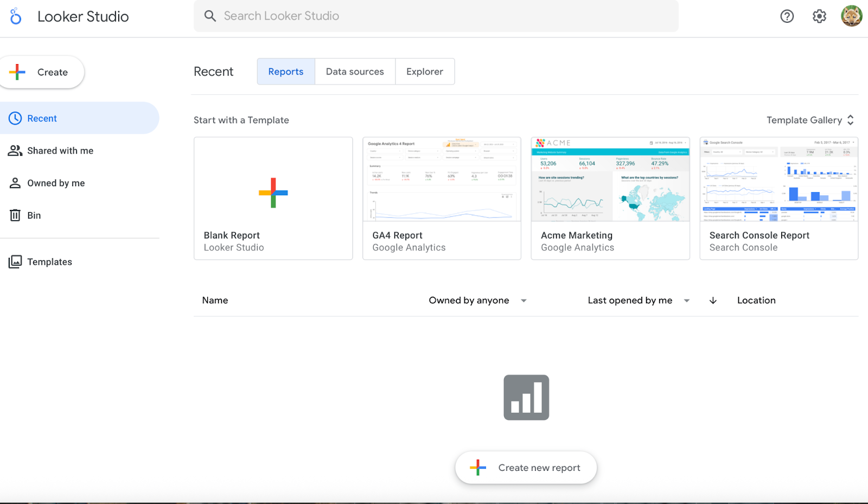Click the Create button
The image size is (868, 504).
(42, 72)
